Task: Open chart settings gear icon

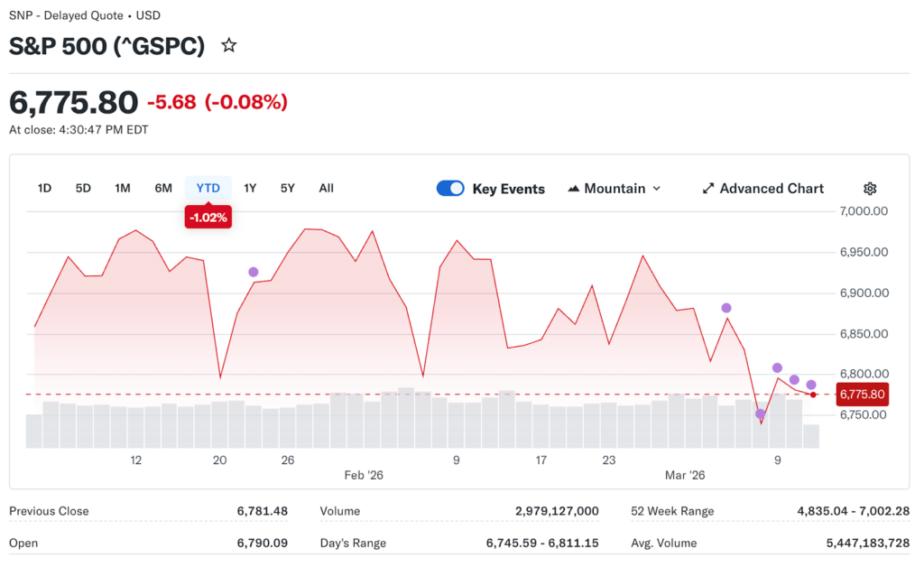Action: (x=870, y=189)
